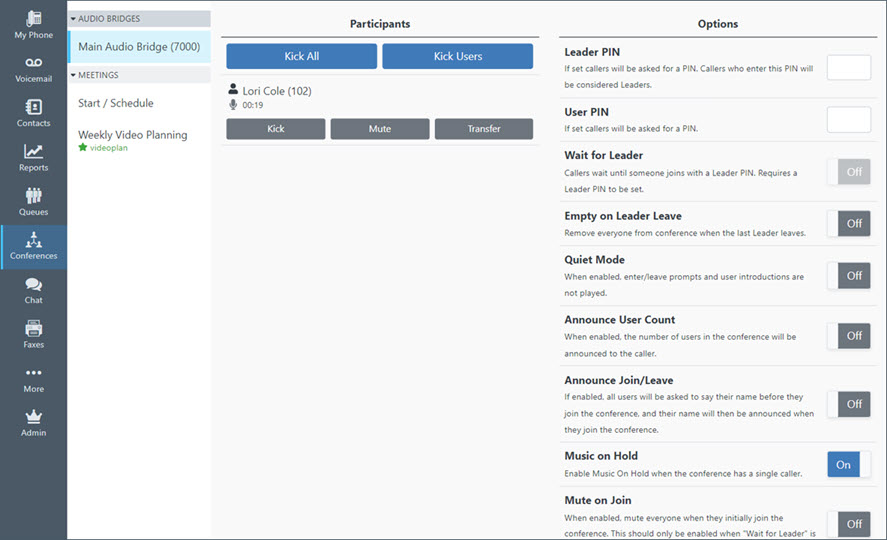Select Main Audio Bridge (7000)
The width and height of the screenshot is (887, 540).
coord(139,47)
